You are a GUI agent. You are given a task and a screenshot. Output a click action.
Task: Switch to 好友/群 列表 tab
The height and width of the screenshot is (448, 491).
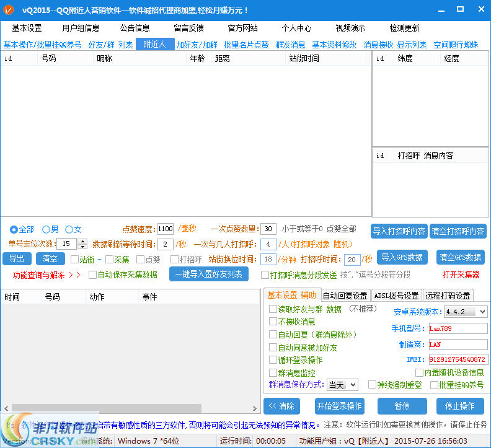click(110, 45)
